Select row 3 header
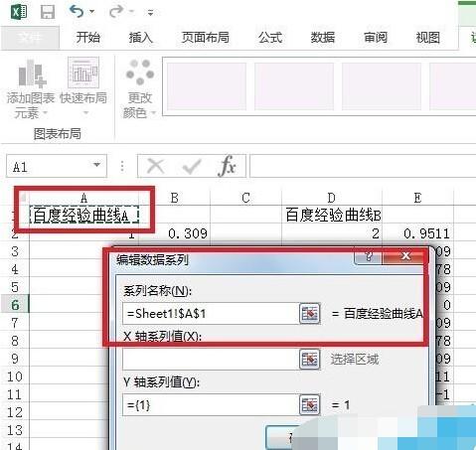Viewport: 476px width, 450px height. coord(15,251)
